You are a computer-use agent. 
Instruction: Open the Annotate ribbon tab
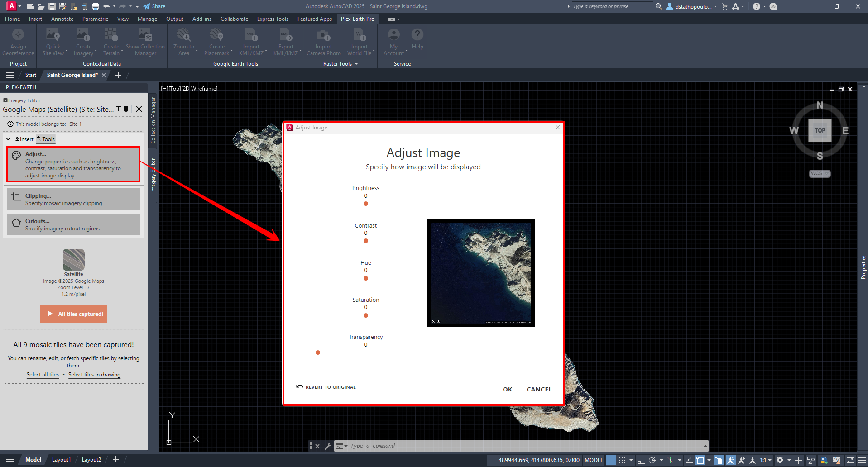pyautogui.click(x=62, y=19)
